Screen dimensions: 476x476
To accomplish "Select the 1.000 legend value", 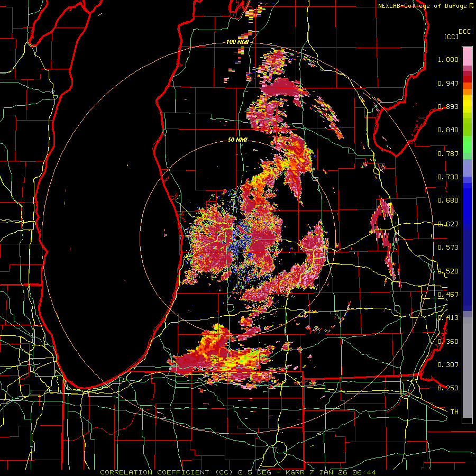I will [448, 59].
